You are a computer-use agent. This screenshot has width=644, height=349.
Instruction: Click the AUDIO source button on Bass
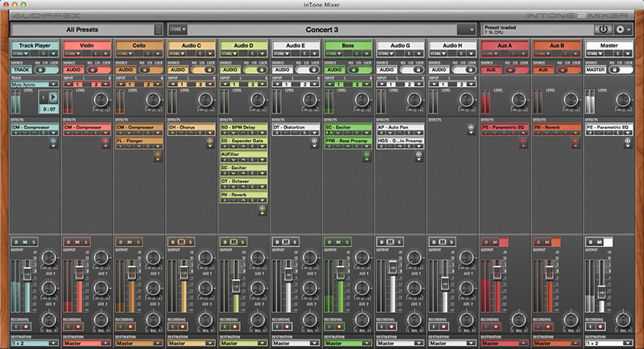(335, 70)
